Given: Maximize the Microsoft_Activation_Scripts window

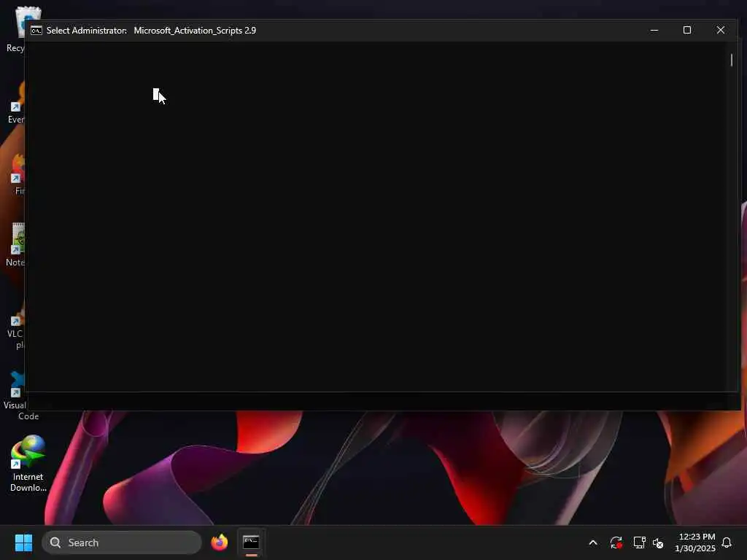Looking at the screenshot, I should point(687,30).
